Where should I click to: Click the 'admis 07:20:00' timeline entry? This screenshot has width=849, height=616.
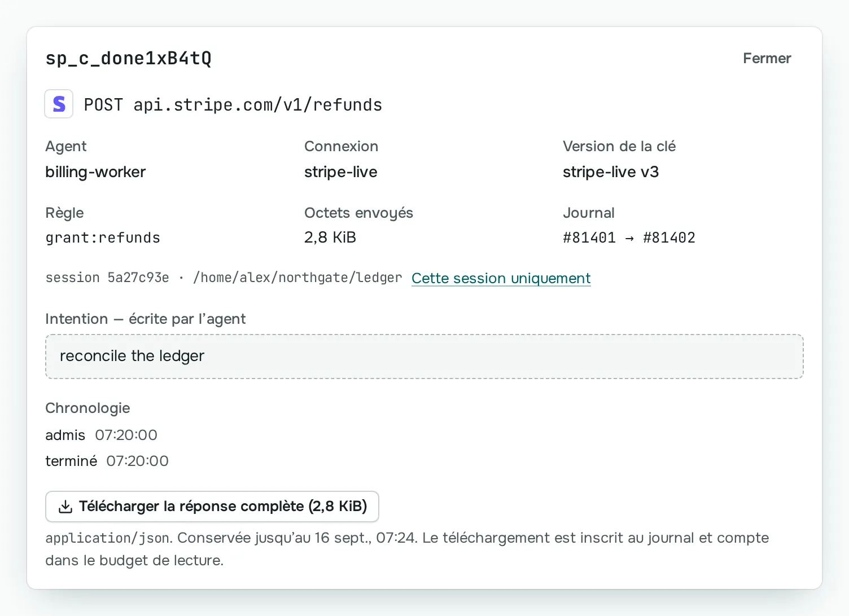click(x=101, y=435)
